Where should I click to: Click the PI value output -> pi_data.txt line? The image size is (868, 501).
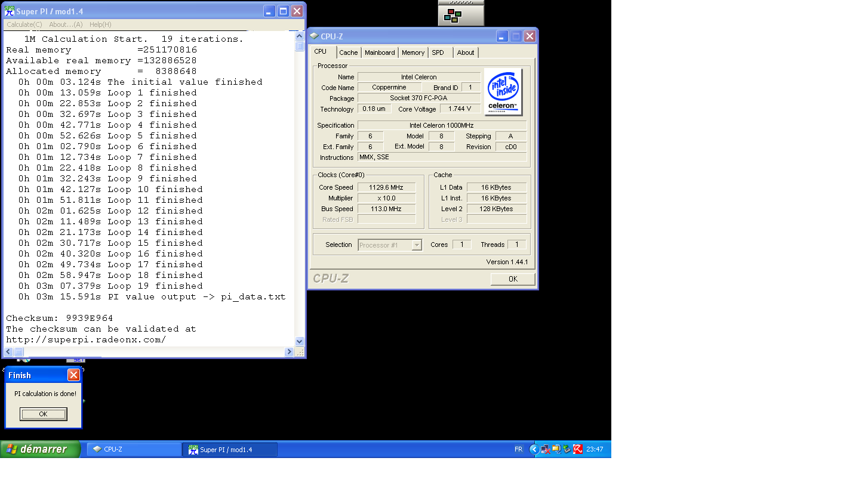click(152, 296)
